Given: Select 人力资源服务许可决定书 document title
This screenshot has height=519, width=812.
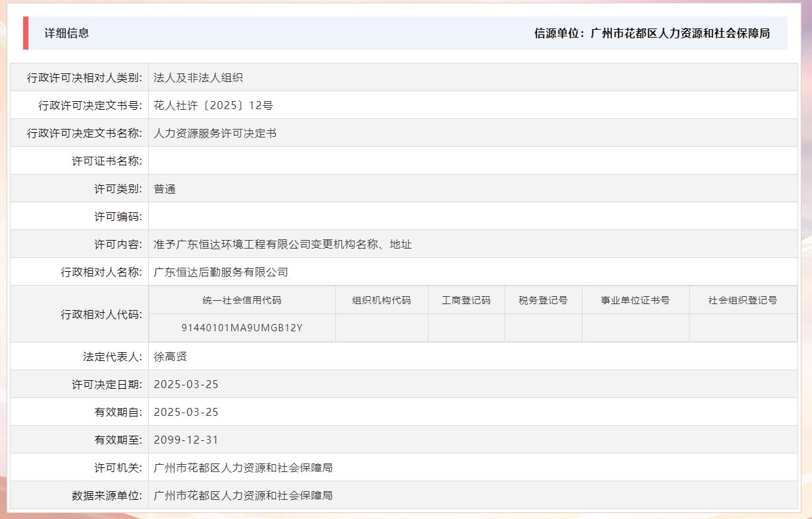Looking at the screenshot, I should 214,132.
